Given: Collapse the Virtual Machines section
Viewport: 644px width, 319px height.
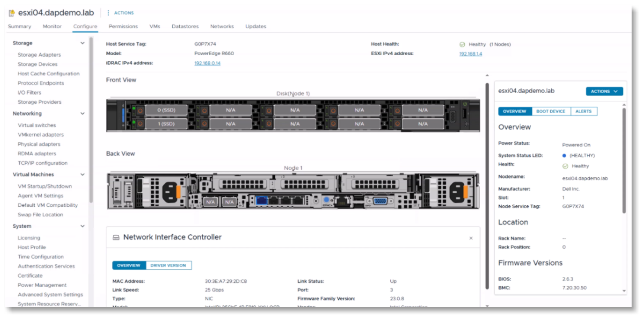Looking at the screenshot, I should click(x=82, y=174).
